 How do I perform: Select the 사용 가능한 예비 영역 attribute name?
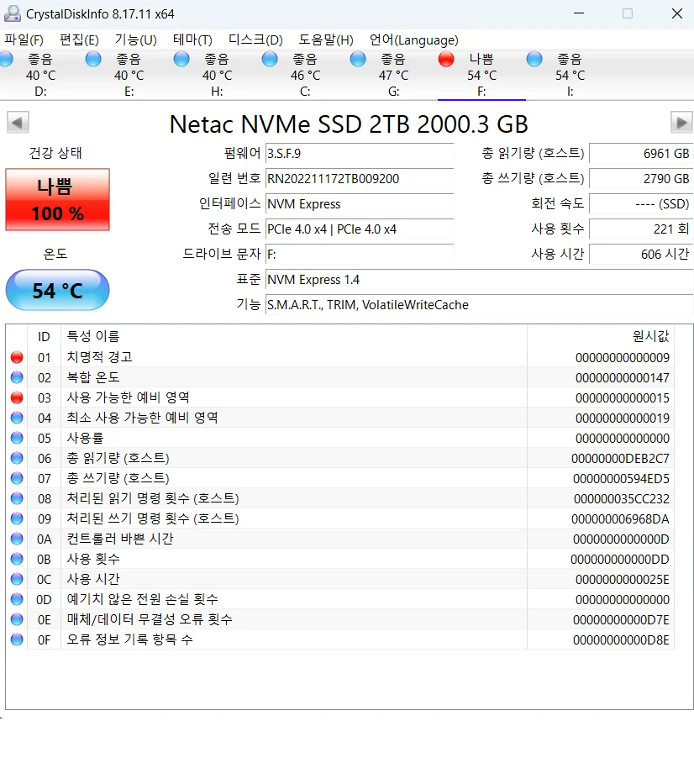[x=128, y=397]
